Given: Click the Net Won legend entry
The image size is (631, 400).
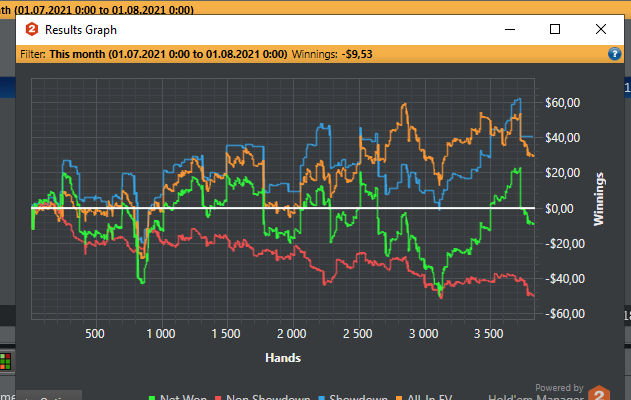Looking at the screenshot, I should (x=177, y=397).
